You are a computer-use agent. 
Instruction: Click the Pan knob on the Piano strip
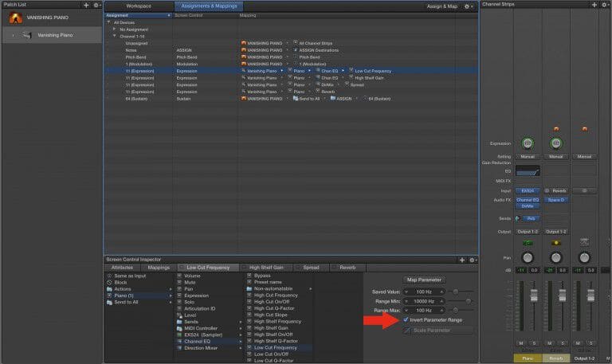(528, 257)
